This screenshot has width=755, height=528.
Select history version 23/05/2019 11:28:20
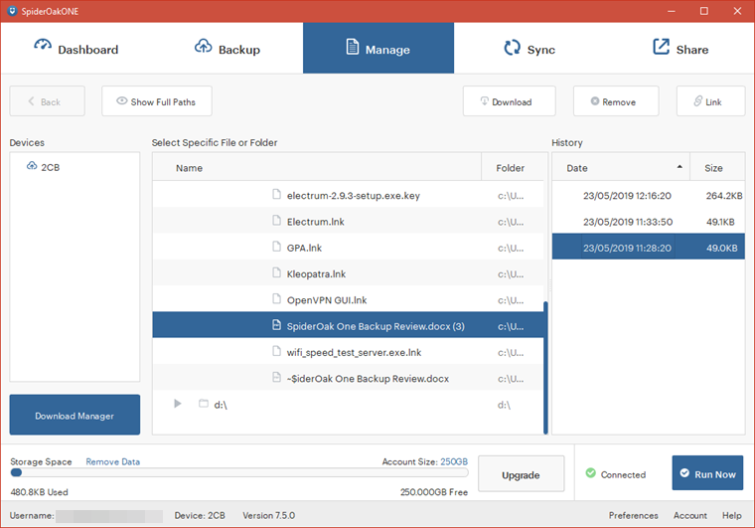648,247
